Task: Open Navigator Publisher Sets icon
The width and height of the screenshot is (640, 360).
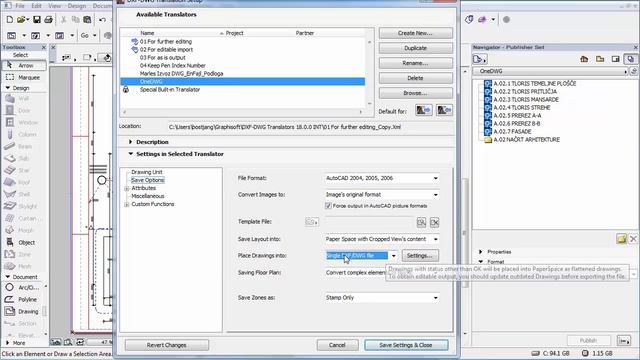Action: (631, 60)
